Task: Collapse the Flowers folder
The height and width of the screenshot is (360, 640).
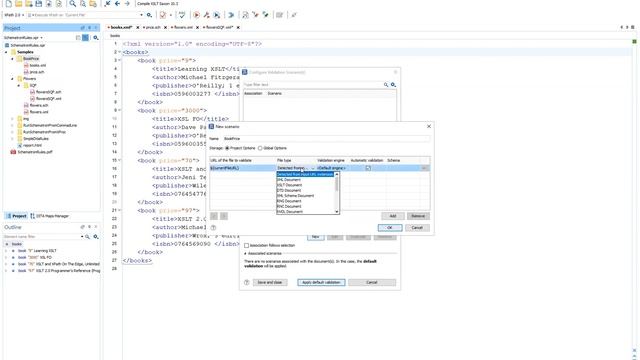Action: point(12,79)
